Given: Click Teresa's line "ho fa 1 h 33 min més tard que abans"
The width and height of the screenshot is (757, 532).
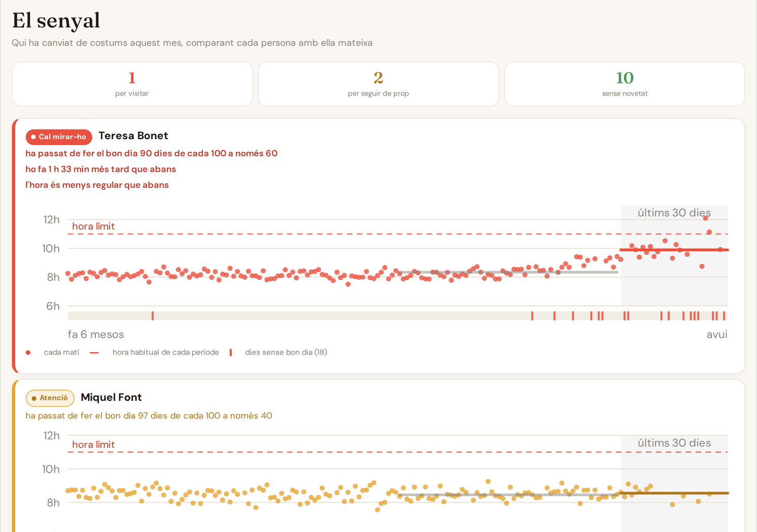Looking at the screenshot, I should tap(101, 169).
